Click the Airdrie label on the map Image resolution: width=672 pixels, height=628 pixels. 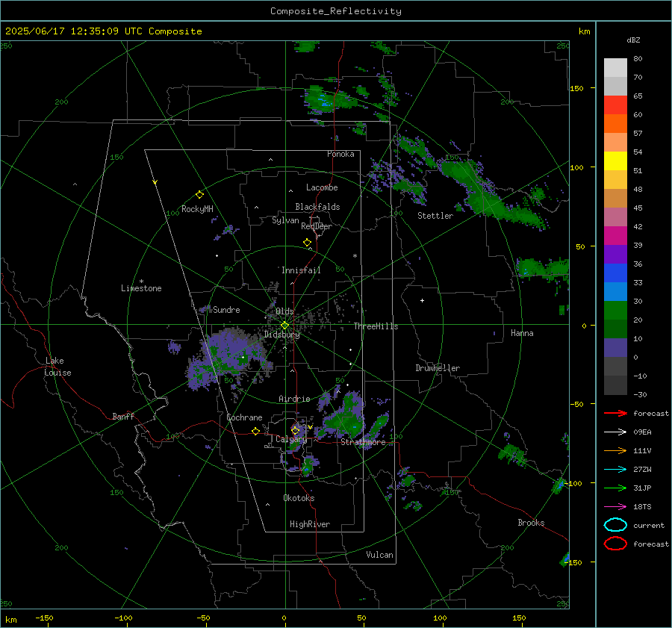point(294,399)
